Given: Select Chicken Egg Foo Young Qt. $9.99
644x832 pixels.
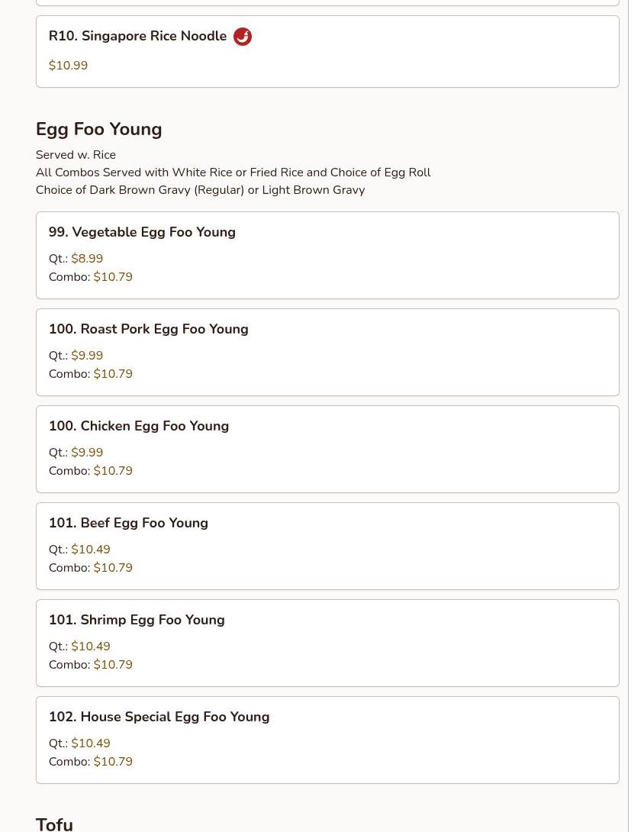Looking at the screenshot, I should pyautogui.click(x=87, y=453).
